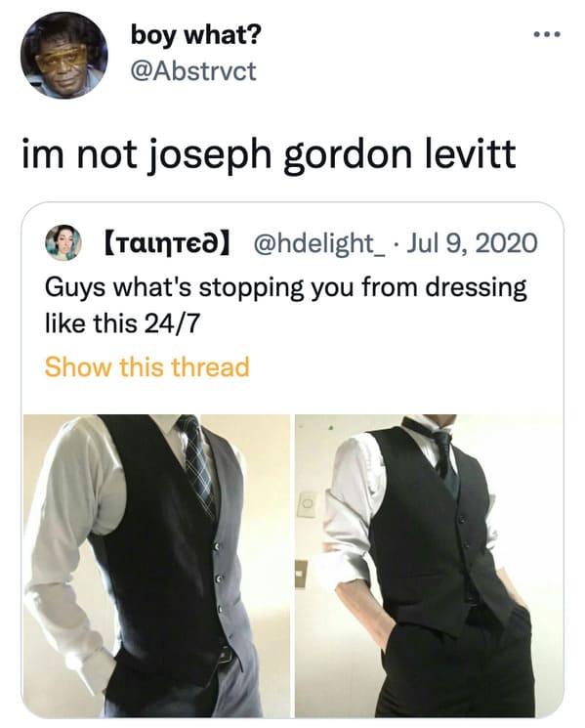Open the right photo with black vest
Image resolution: width=585 pixels, height=728 pixels.
pyautogui.click(x=429, y=566)
